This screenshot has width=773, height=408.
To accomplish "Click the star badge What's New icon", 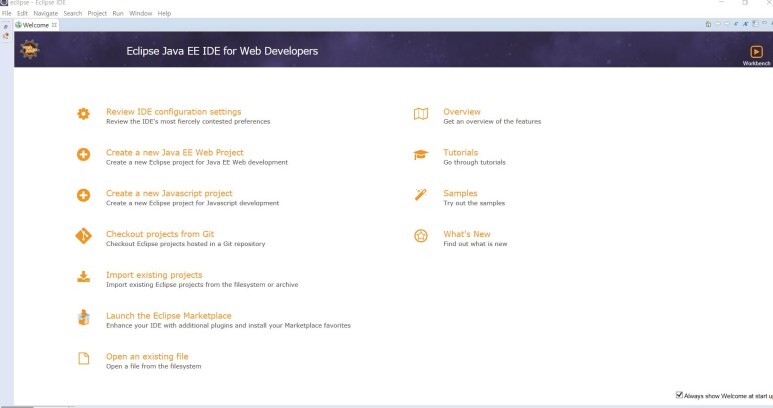I will [421, 236].
